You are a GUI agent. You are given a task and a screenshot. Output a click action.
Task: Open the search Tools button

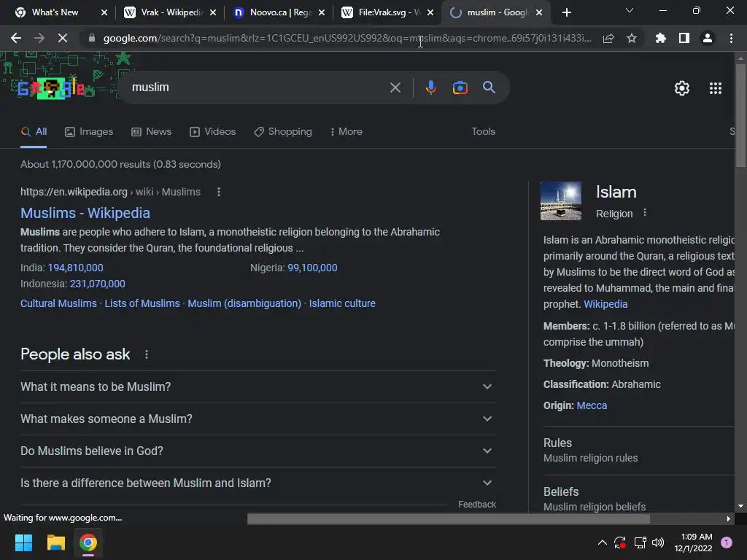[483, 132]
